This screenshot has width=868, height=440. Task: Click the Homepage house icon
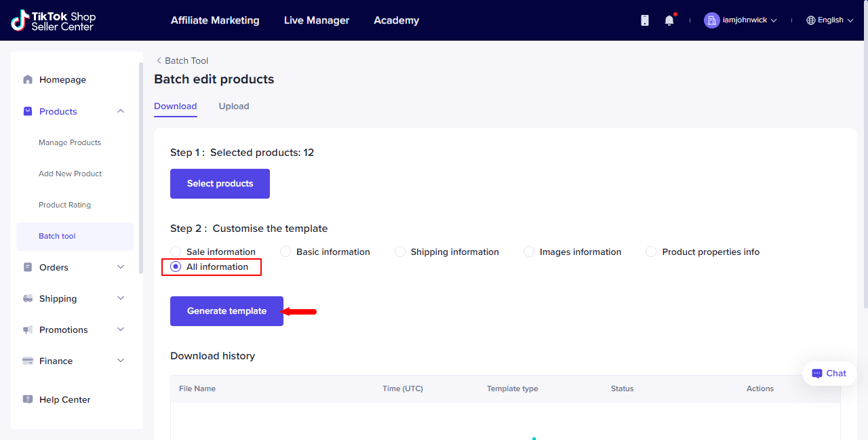click(x=28, y=79)
